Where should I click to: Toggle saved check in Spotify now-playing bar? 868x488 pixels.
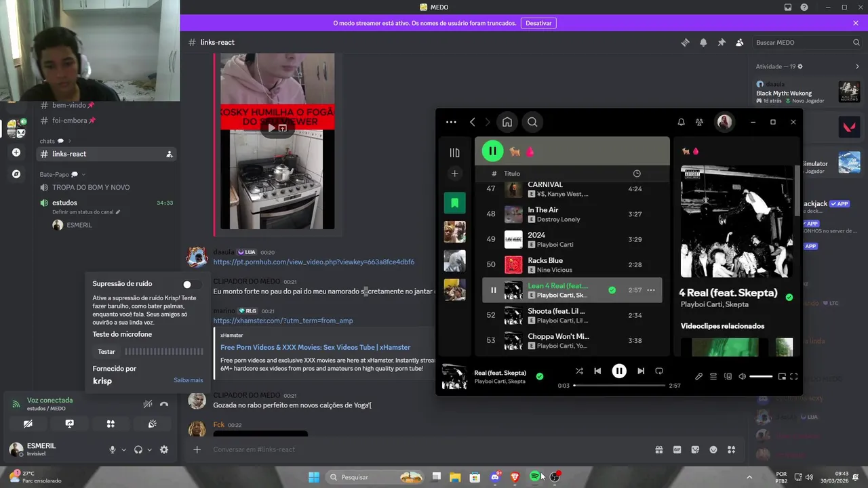[540, 376]
